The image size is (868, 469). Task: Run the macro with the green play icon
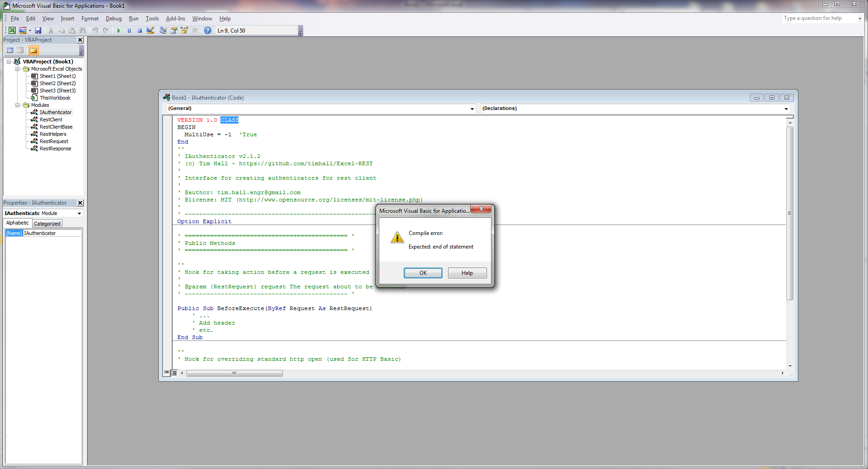(x=119, y=30)
